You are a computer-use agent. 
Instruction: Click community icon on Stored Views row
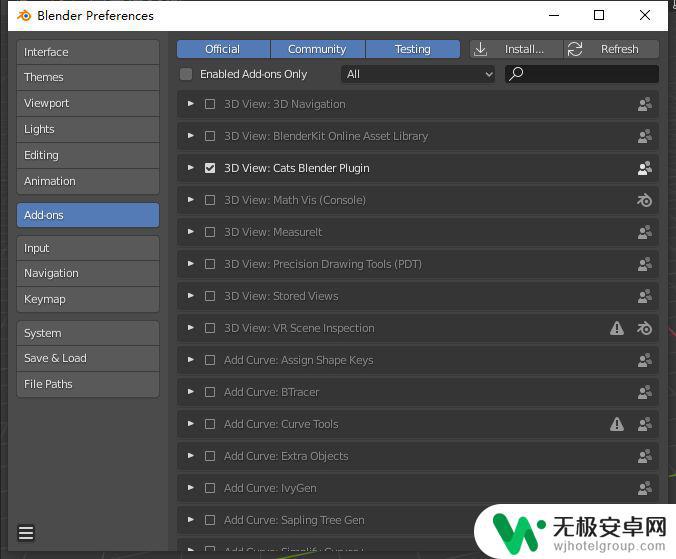click(x=645, y=296)
